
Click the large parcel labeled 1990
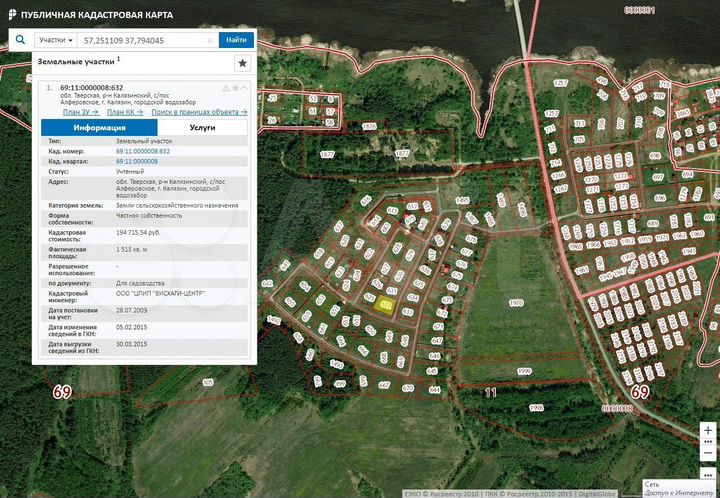pyautogui.click(x=517, y=303)
